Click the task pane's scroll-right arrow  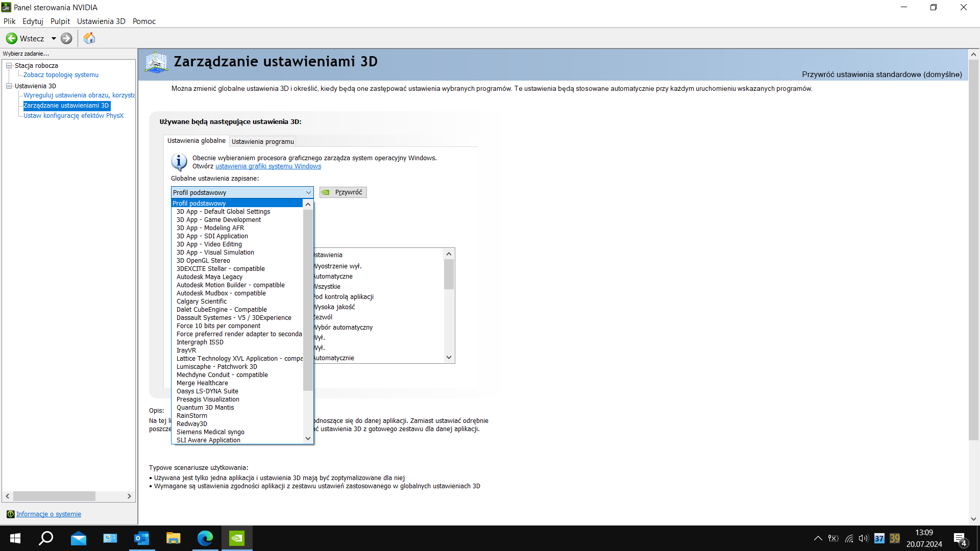pos(129,496)
